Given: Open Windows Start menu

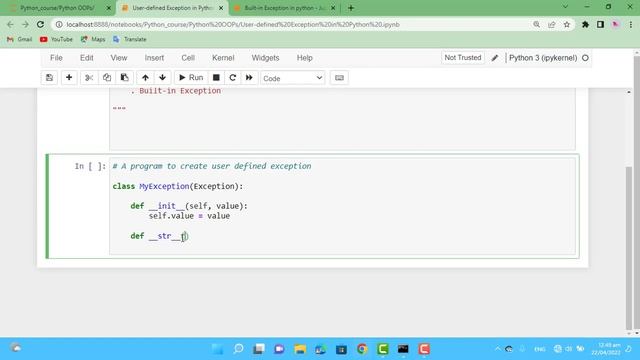Looking at the screenshot, I should pos(218,349).
